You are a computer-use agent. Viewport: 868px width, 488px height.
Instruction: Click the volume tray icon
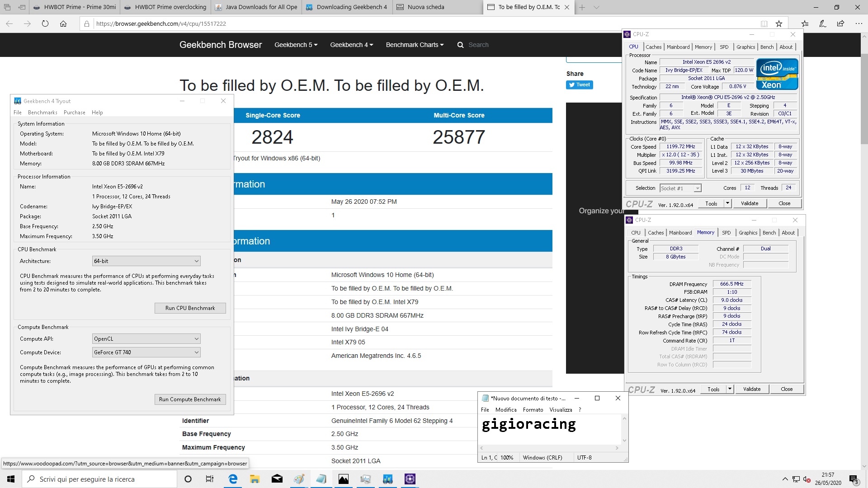coord(806,479)
